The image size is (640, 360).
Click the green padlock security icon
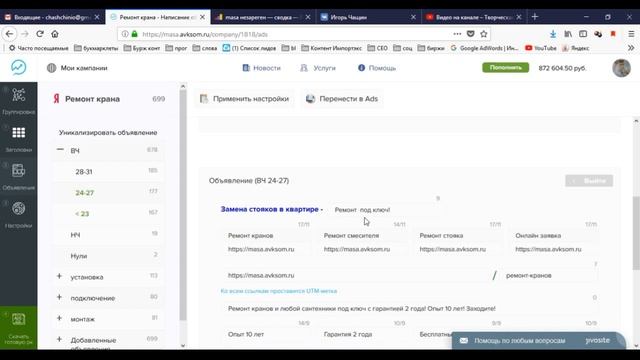135,34
